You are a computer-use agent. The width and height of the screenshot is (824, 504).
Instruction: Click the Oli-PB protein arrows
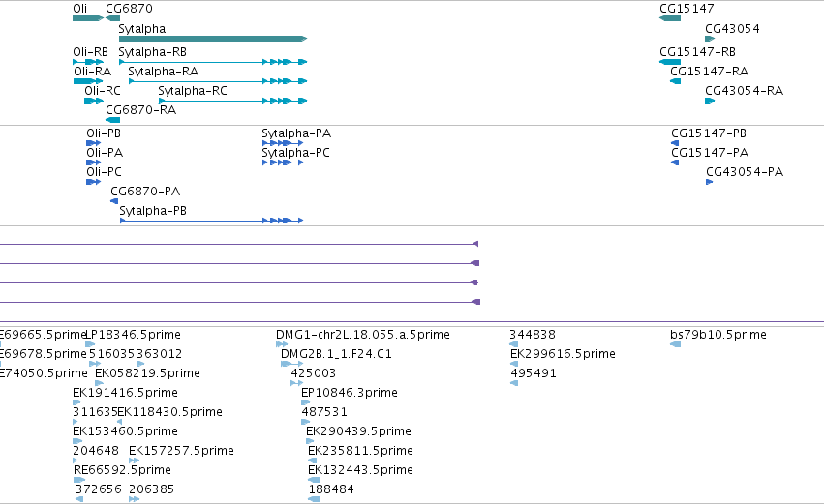pos(94,143)
